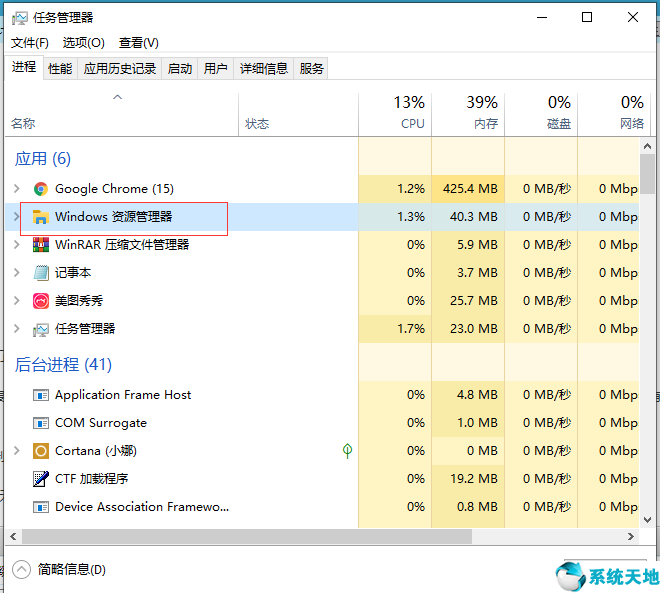Click the 美图秀秀 app icon
This screenshot has height=593, width=660.
(41, 301)
